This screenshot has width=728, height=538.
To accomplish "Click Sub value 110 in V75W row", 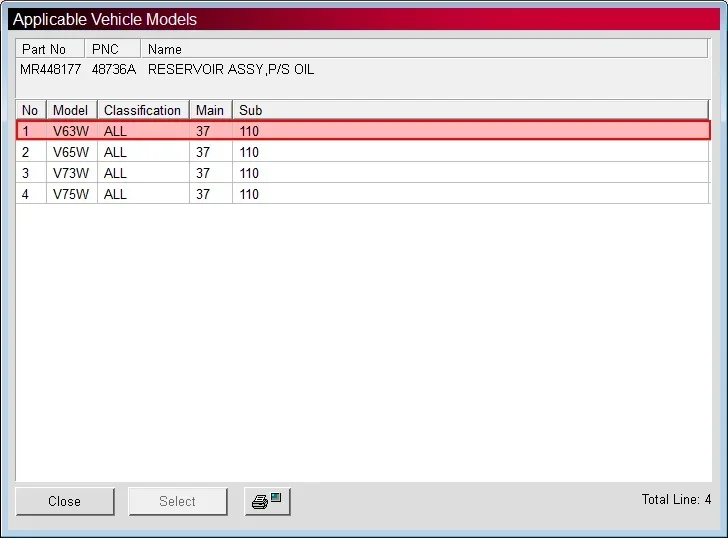I will [x=249, y=194].
